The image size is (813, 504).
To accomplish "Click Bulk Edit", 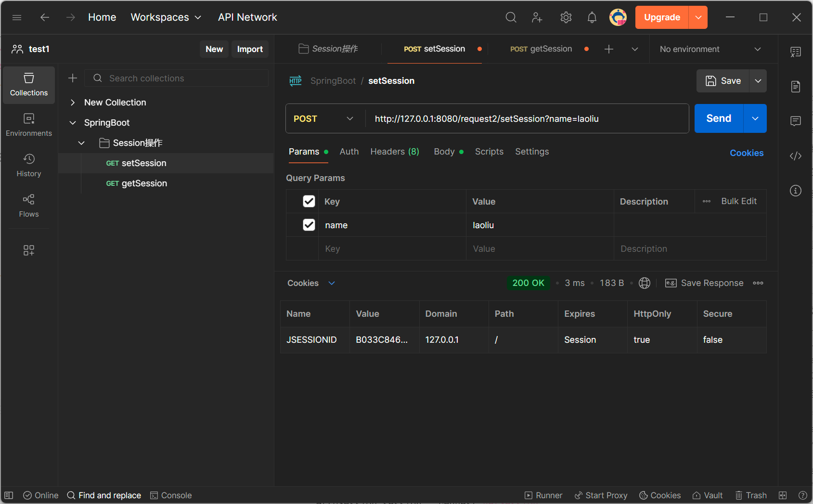I will point(739,201).
